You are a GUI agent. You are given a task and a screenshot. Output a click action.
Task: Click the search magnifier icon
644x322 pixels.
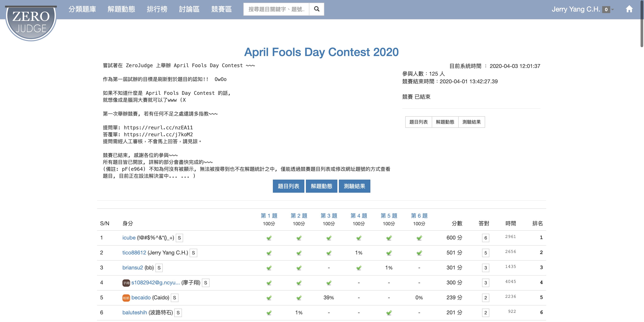(x=316, y=9)
